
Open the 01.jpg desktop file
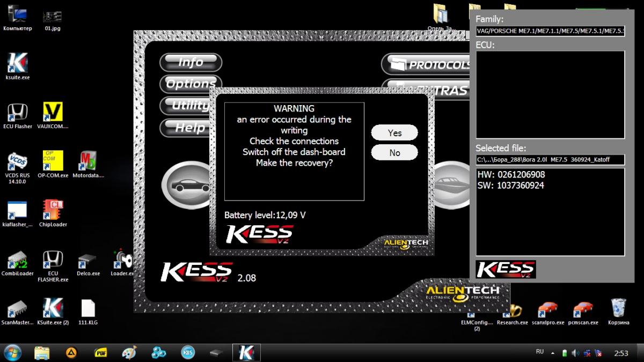tap(52, 20)
